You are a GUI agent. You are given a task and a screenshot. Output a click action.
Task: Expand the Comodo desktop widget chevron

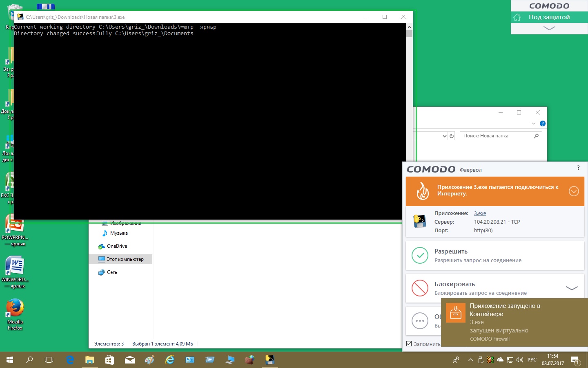click(549, 28)
